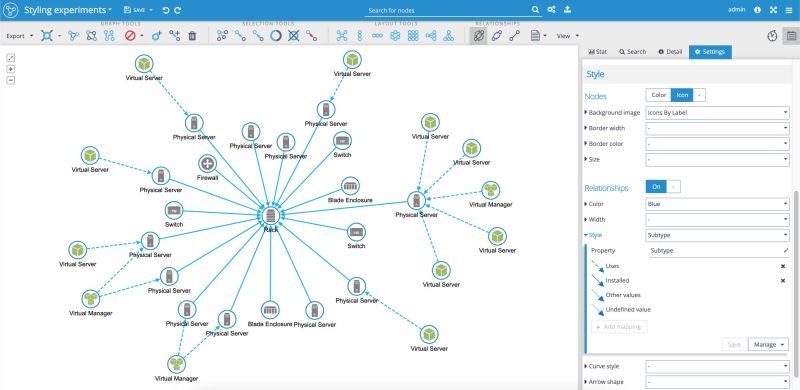800x390 pixels.
Task: Select the grid layout tool icon
Action: tap(413, 36)
